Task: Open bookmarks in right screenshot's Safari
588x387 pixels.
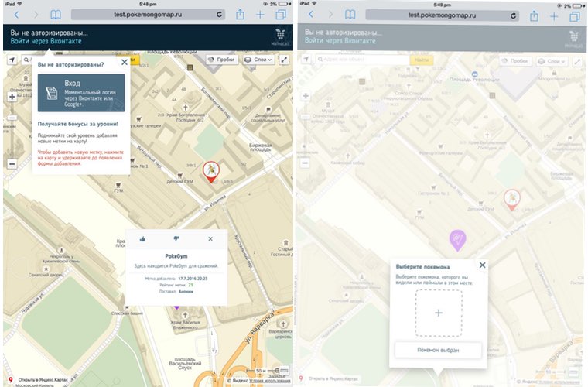Action: (x=350, y=15)
